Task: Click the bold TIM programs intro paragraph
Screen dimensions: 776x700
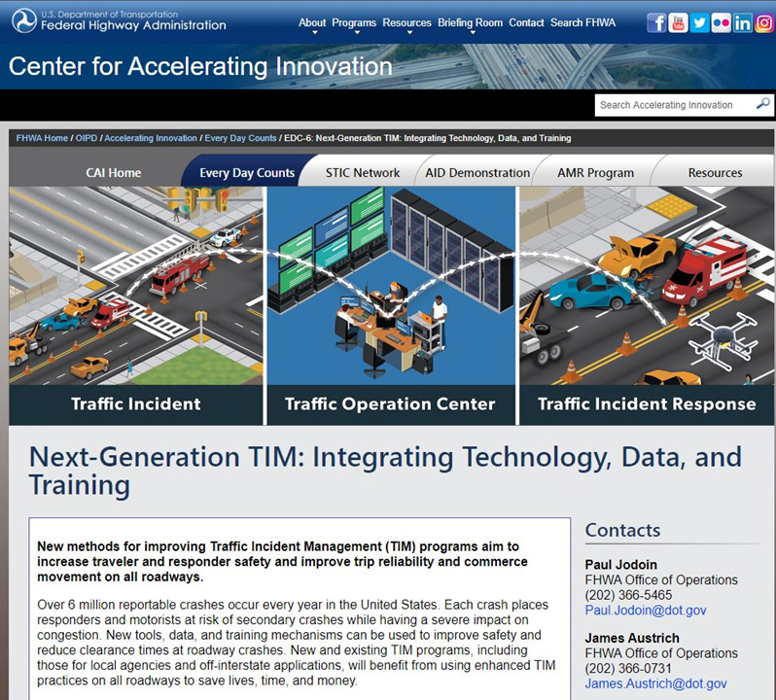Action: pos(283,562)
